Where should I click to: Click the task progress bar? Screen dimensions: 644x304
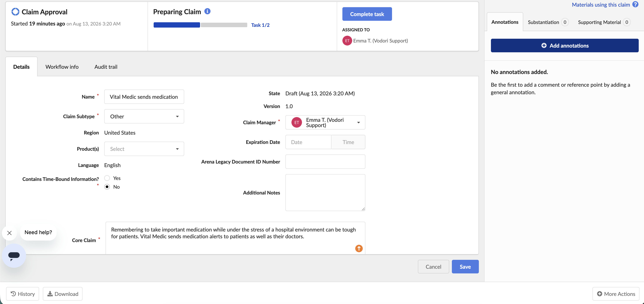coord(200,25)
